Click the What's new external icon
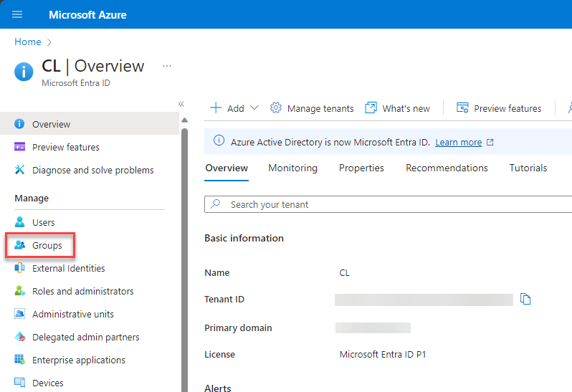Viewport: 572px width, 392px height. click(x=371, y=108)
